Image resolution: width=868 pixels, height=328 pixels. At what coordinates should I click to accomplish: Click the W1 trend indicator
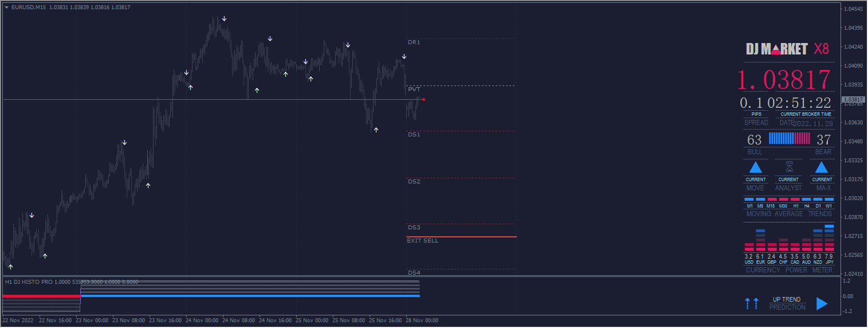(829, 199)
